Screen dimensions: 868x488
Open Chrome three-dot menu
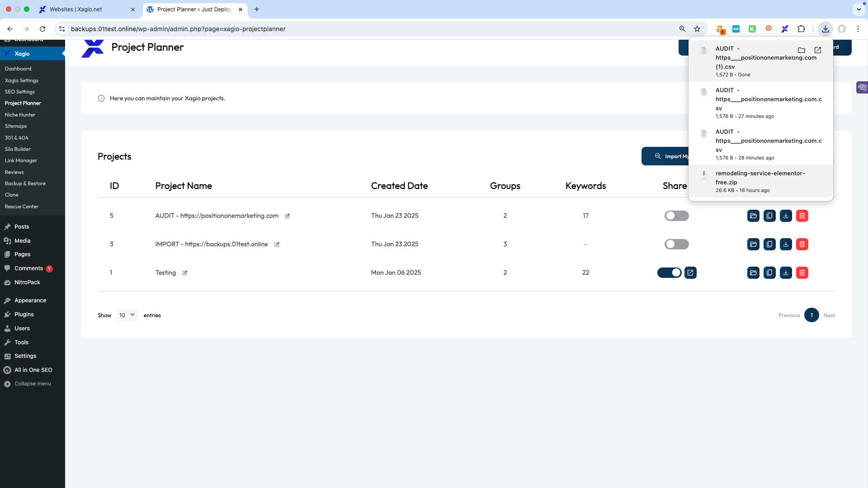pos(858,29)
